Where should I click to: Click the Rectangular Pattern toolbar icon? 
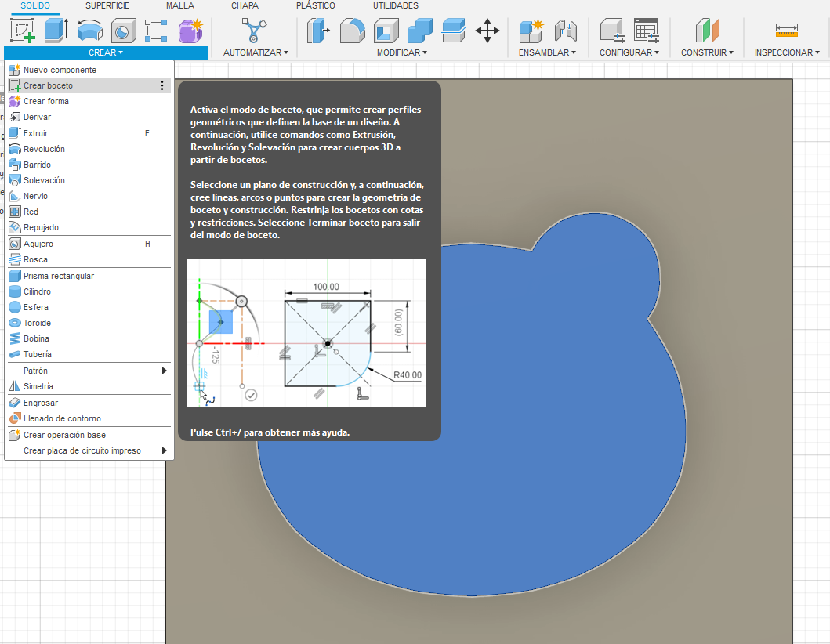tap(156, 30)
